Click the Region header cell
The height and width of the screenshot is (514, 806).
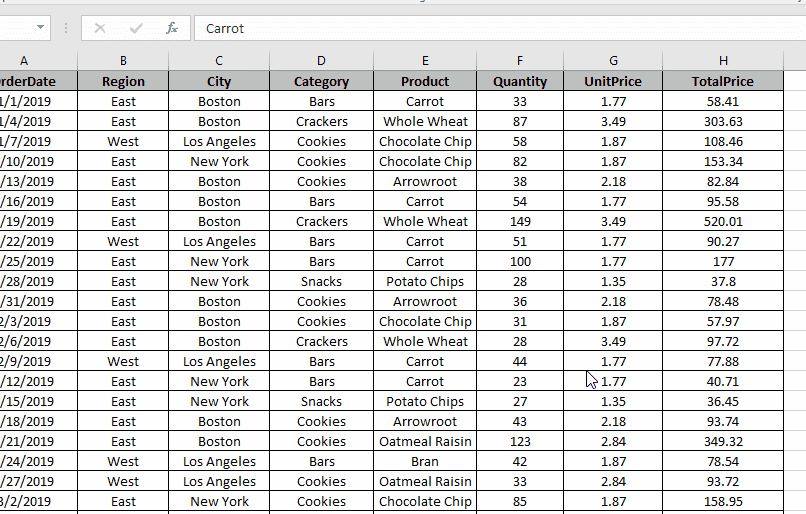coord(123,81)
